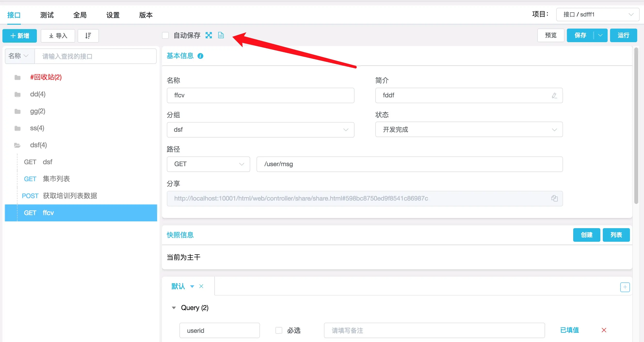Click the document icon beside auto-save
The image size is (644, 342).
tap(221, 35)
